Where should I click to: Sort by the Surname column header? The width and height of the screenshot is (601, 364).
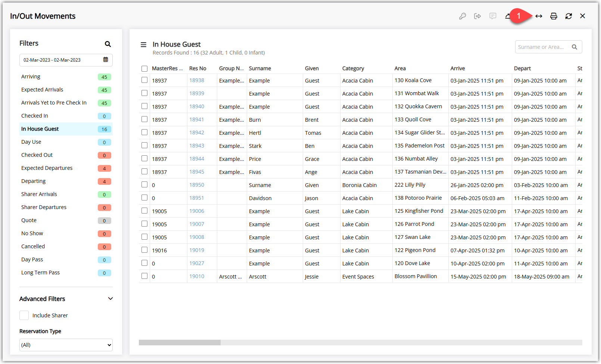[260, 68]
